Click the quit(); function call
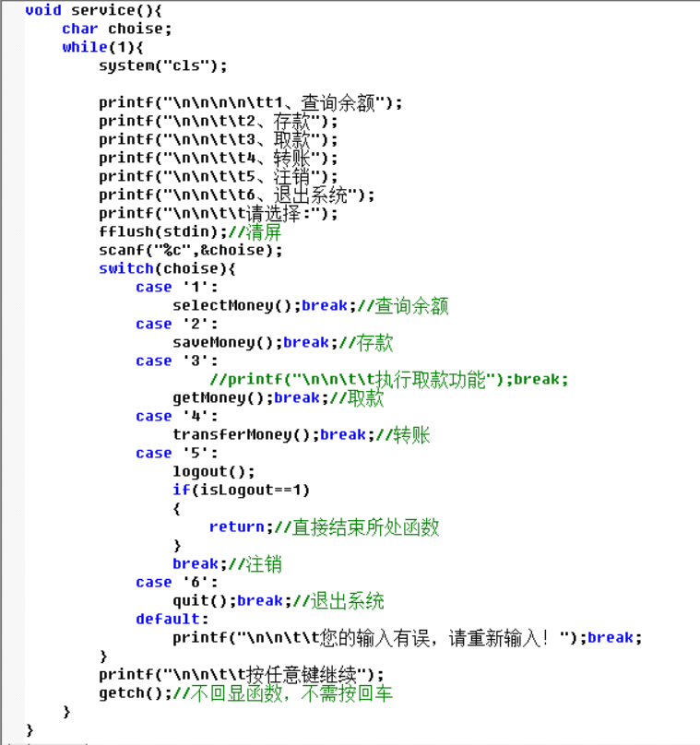The height and width of the screenshot is (745, 700). 205,601
